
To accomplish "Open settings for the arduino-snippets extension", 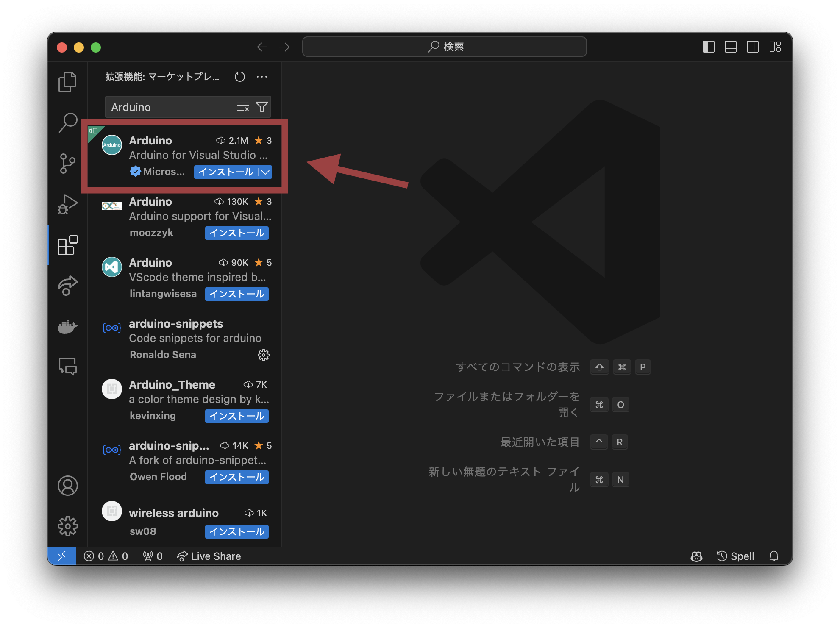I will coord(264,355).
